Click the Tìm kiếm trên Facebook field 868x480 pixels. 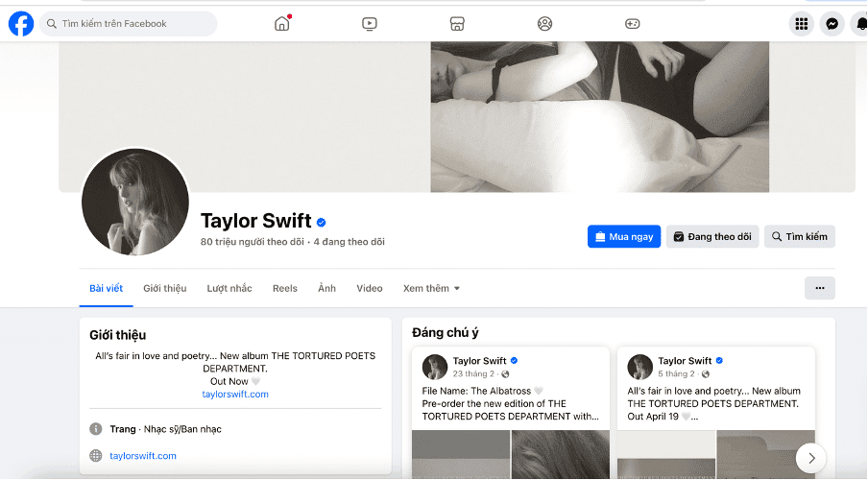pyautogui.click(x=129, y=24)
